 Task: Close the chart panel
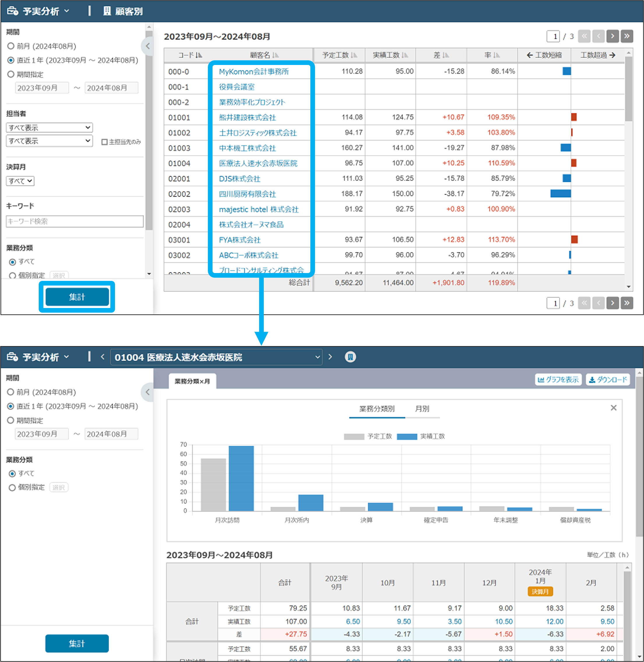point(613,408)
